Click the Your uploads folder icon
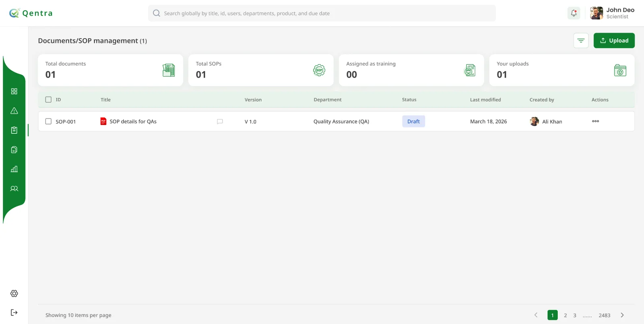 pos(620,70)
